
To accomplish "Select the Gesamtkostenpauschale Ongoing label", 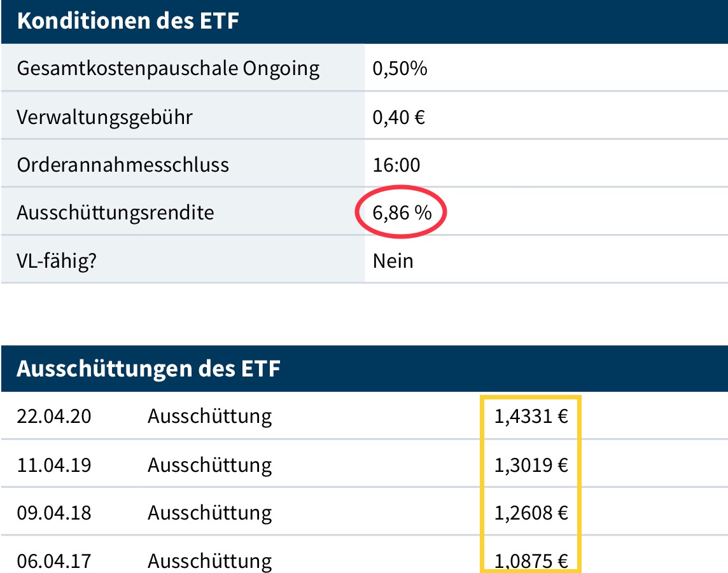I will pyautogui.click(x=168, y=68).
